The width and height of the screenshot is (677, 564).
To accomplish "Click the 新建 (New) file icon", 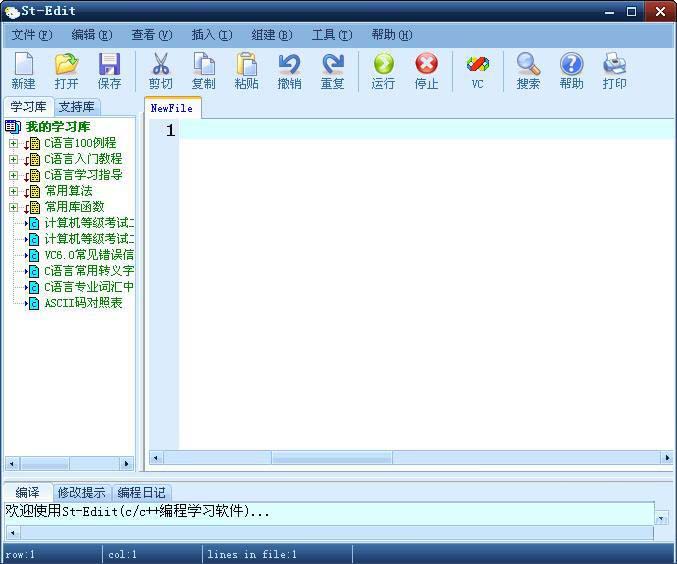I will click(x=23, y=71).
